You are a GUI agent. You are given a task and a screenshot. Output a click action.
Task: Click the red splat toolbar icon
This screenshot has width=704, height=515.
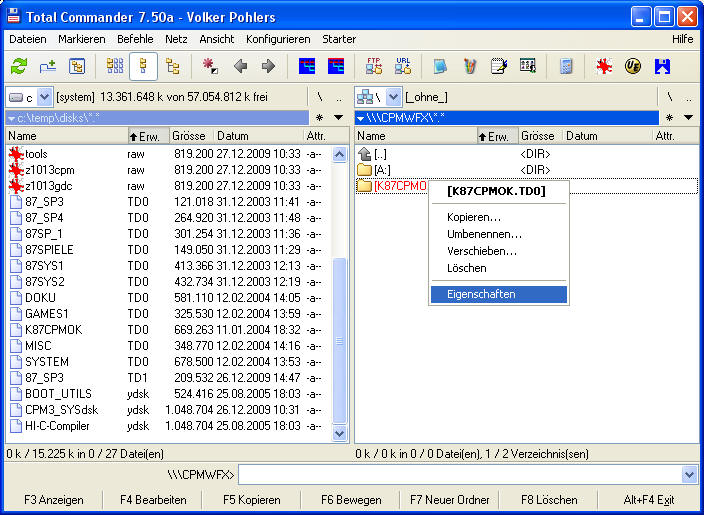[x=604, y=66]
